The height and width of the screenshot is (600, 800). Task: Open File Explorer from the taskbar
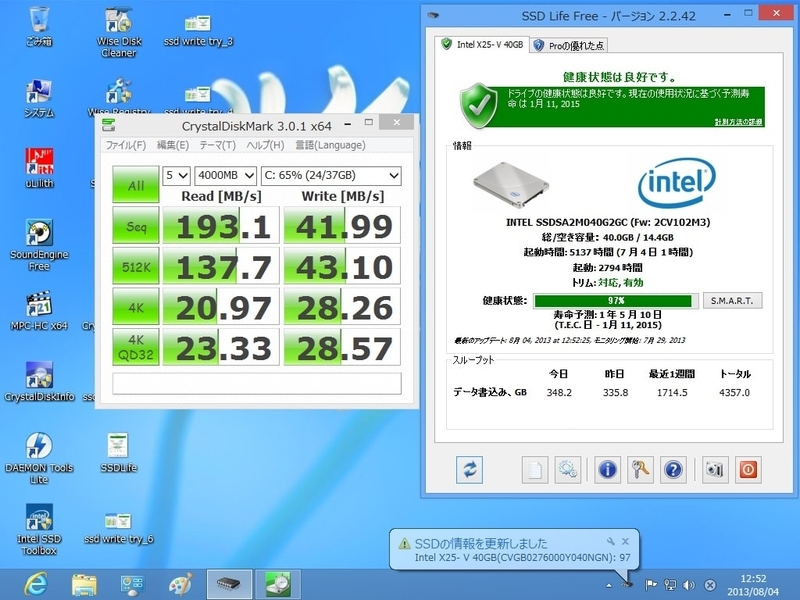pyautogui.click(x=84, y=584)
